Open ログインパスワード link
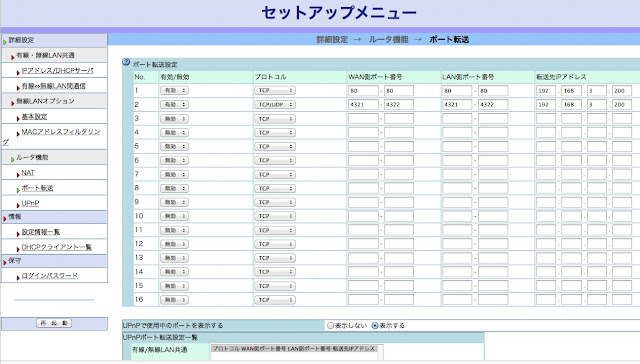Image resolution: width=640 pixels, height=364 pixels. click(49, 276)
